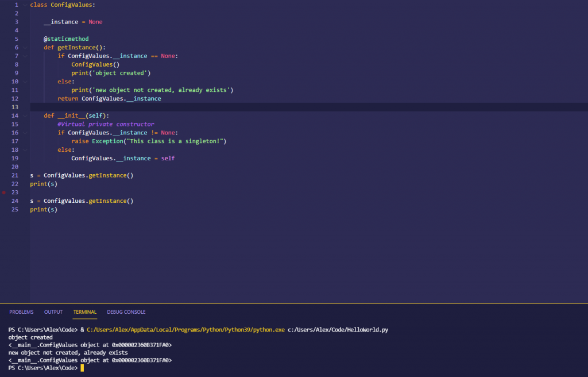The width and height of the screenshot is (588, 377).
Task: Click the @staticmethod decorator text
Action: [x=67, y=39]
